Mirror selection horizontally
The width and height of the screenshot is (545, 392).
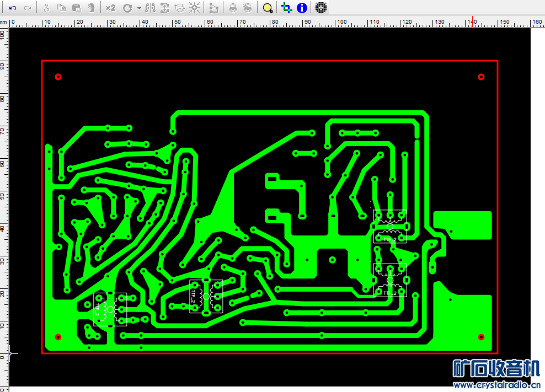(151, 8)
